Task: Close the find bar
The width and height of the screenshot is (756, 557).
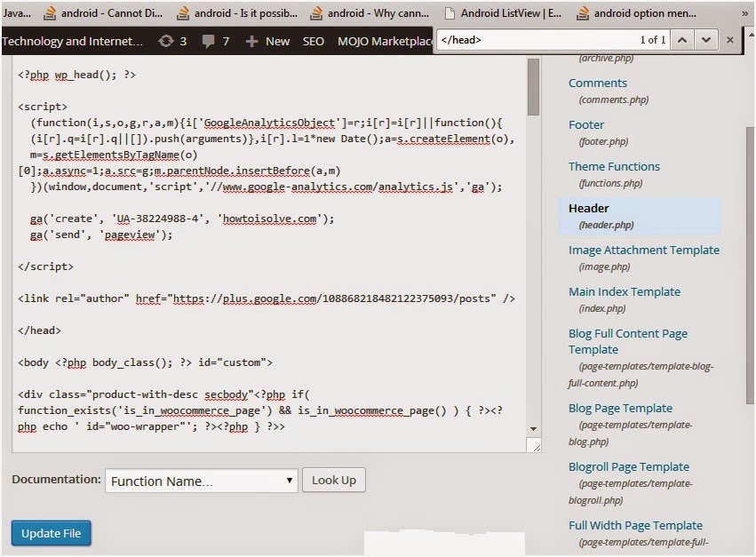Action: (x=730, y=40)
